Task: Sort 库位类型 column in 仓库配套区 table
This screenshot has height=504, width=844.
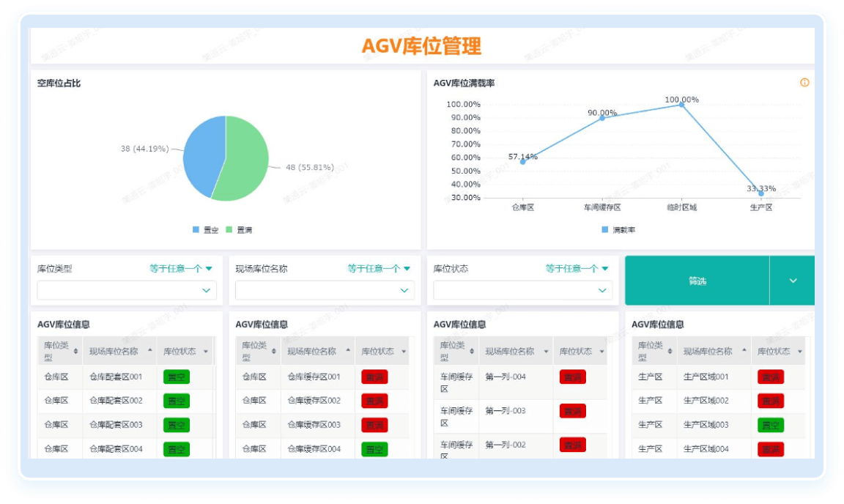Action: coord(75,352)
